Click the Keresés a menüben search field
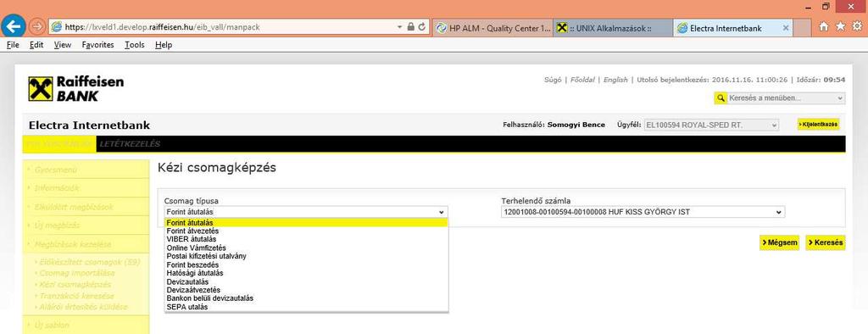 click(786, 98)
